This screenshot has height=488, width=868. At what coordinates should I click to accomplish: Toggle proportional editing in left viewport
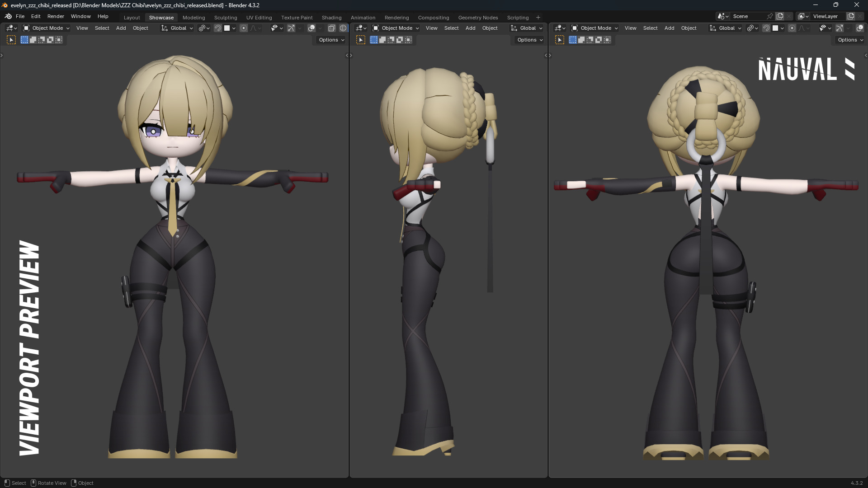(244, 28)
